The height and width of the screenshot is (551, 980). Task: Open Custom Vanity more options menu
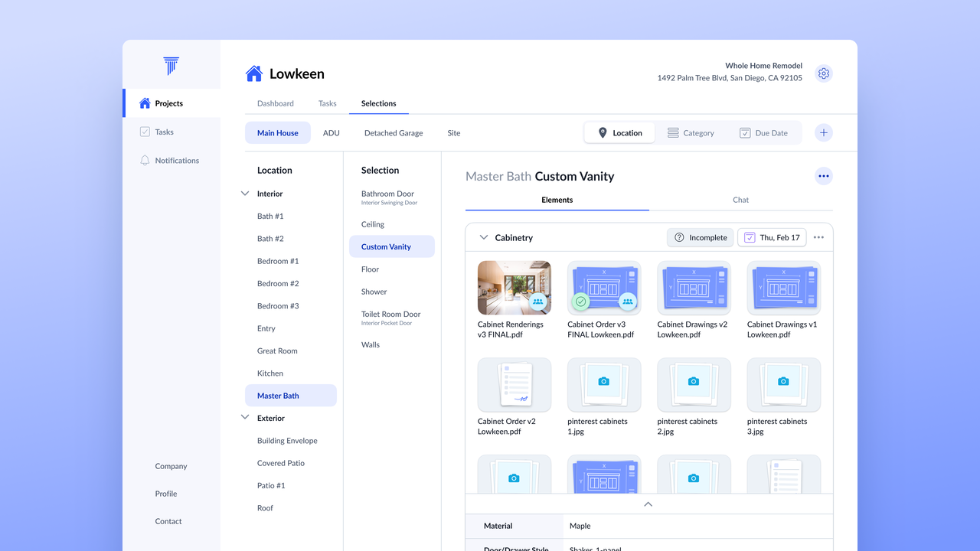pyautogui.click(x=824, y=177)
